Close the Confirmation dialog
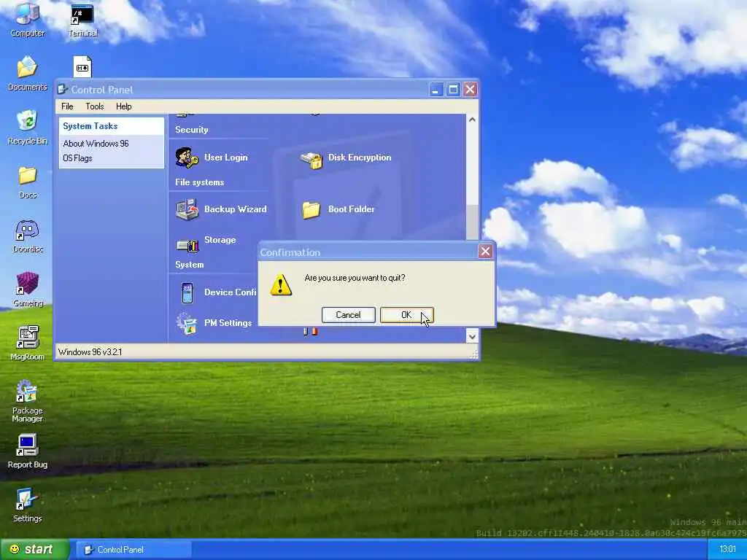This screenshot has width=747, height=560. pos(485,252)
